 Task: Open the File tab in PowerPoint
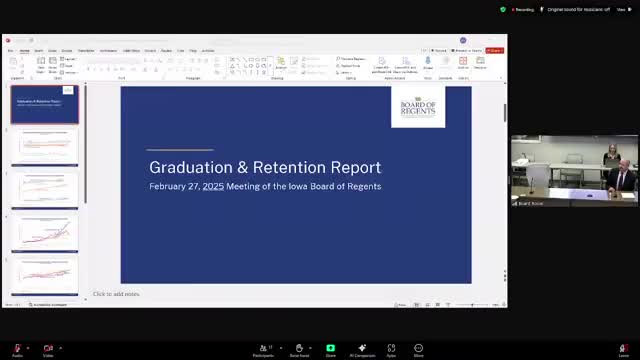pyautogui.click(x=11, y=51)
